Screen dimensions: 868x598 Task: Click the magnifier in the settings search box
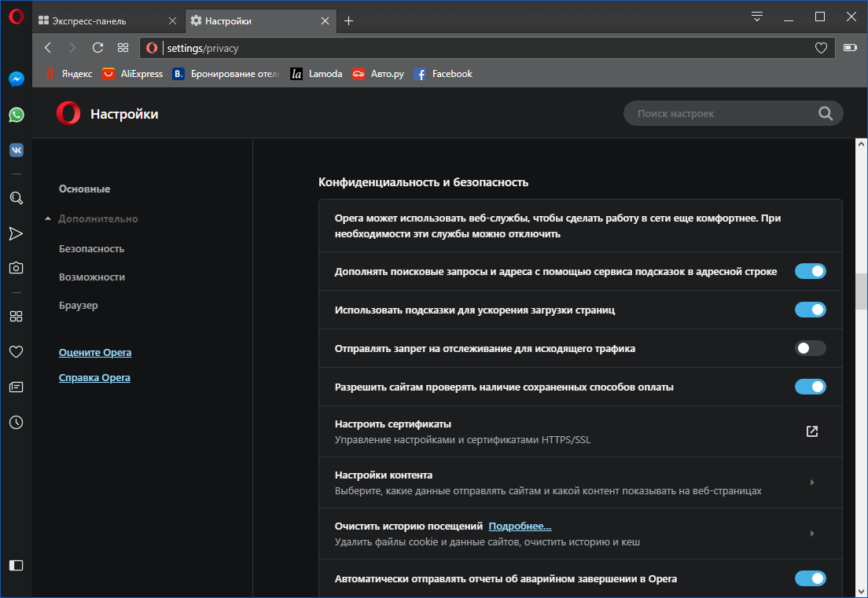[826, 113]
